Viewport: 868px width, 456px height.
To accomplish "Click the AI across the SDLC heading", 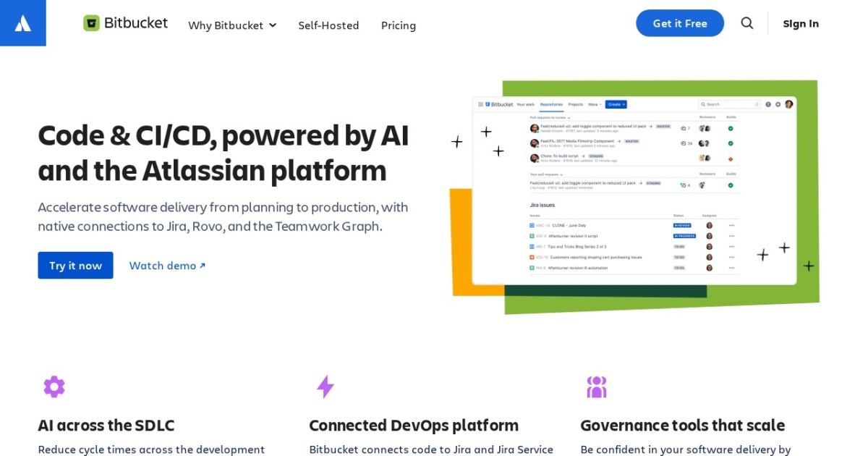I will coord(106,425).
